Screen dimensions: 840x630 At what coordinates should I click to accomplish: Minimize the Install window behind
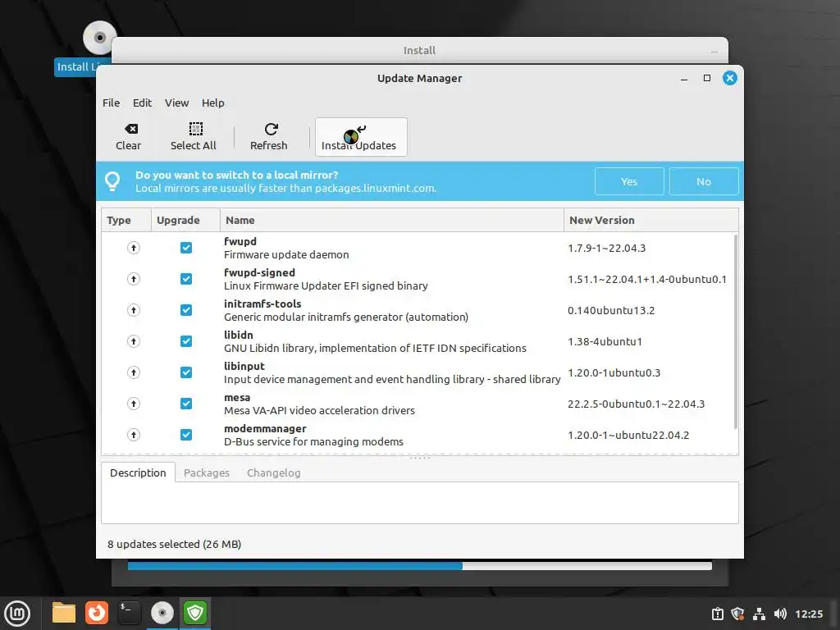click(x=714, y=52)
